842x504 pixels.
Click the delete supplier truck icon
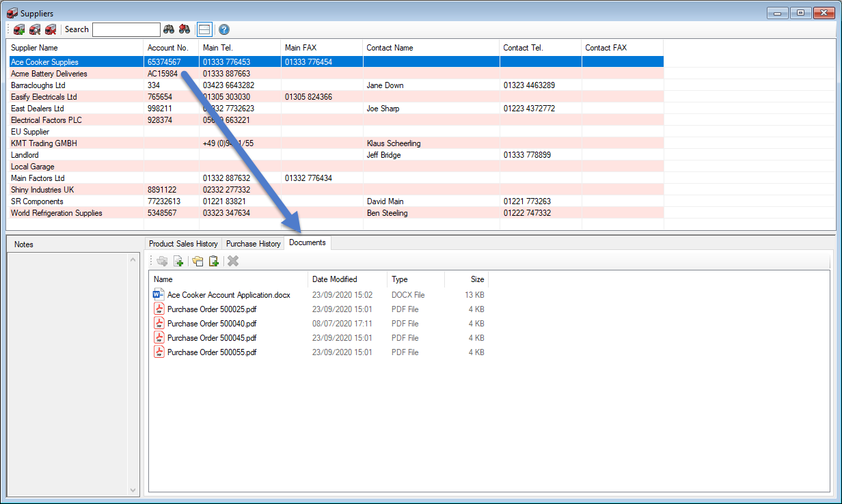(x=50, y=29)
